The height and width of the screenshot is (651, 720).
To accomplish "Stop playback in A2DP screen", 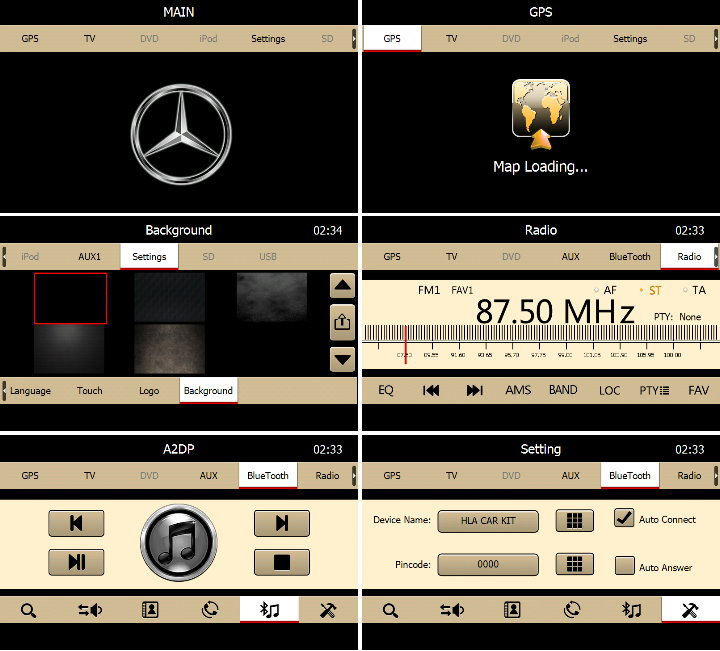I will click(x=281, y=562).
